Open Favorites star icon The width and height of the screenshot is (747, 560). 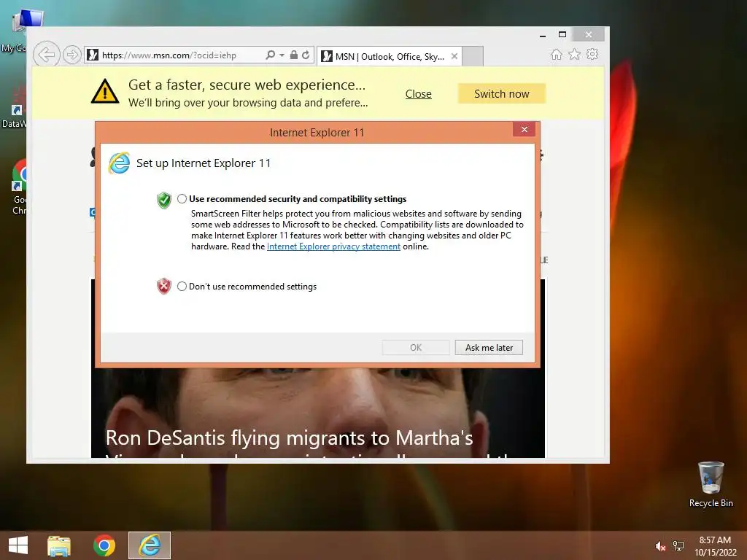[x=575, y=54]
